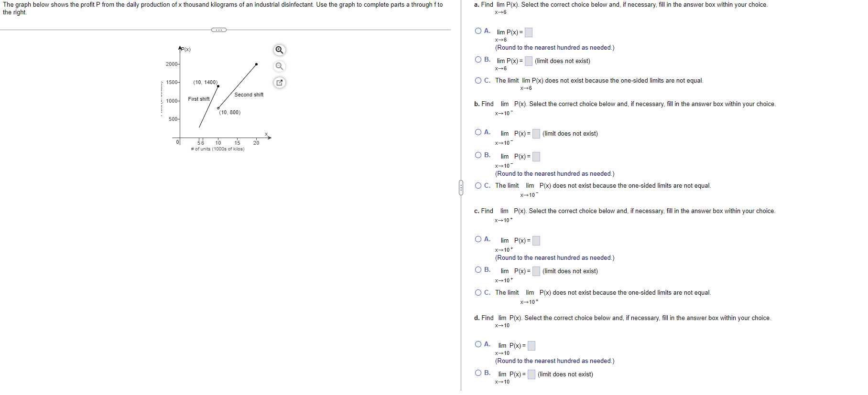Click answer box in part c option B
The image size is (868, 395).
536,271
